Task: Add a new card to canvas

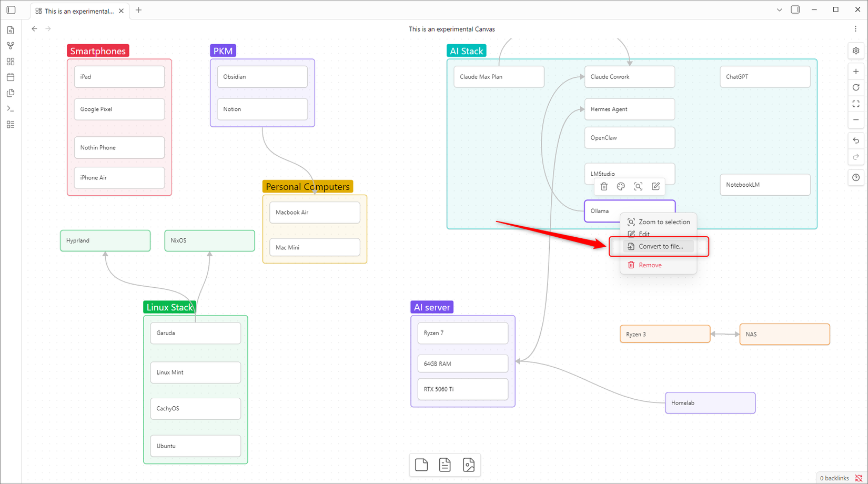Action: (421, 465)
